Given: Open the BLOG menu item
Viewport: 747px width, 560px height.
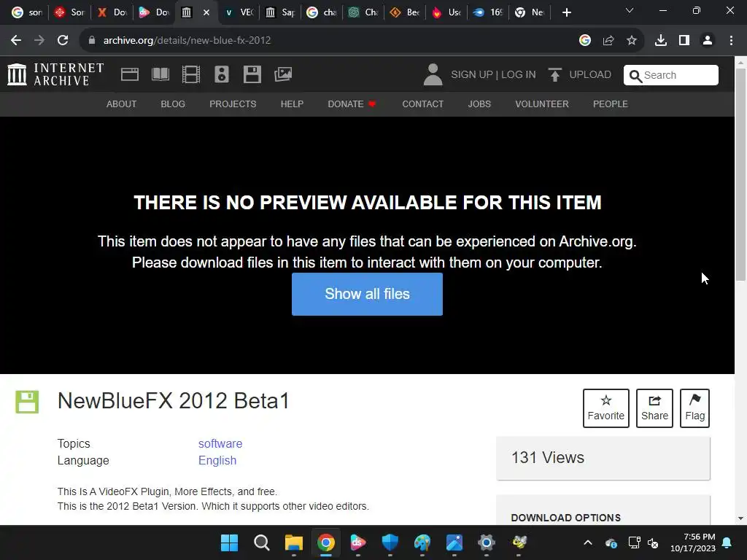Looking at the screenshot, I should 173,104.
